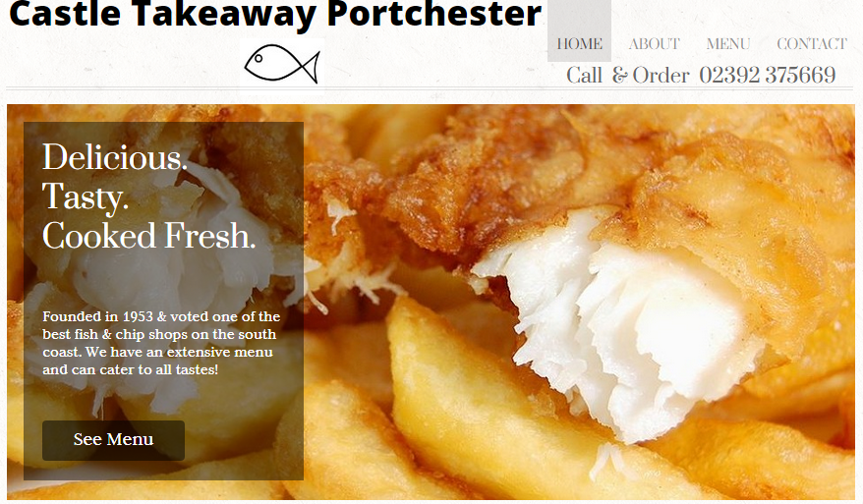Image resolution: width=863 pixels, height=504 pixels.
Task: Click the Cooked Fresh. headline
Action: pos(149,236)
